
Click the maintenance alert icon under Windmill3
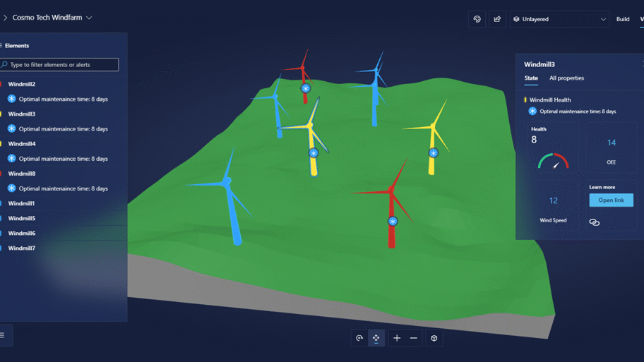point(11,129)
